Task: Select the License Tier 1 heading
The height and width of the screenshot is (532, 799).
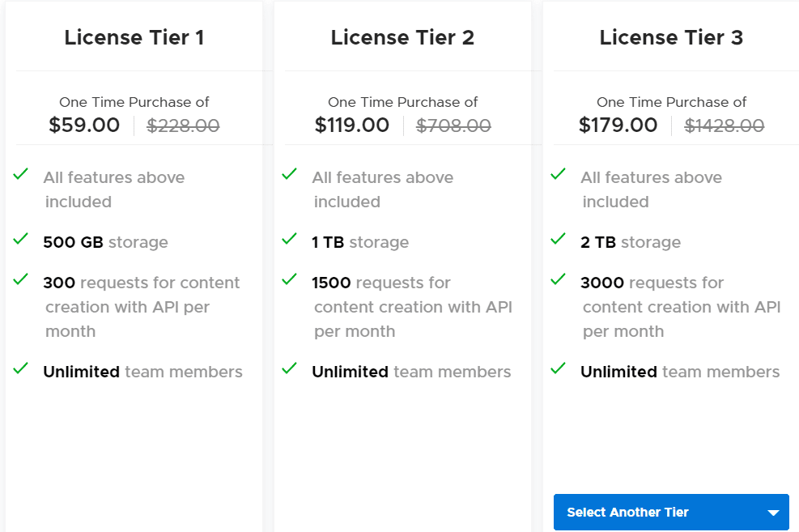Action: click(134, 37)
